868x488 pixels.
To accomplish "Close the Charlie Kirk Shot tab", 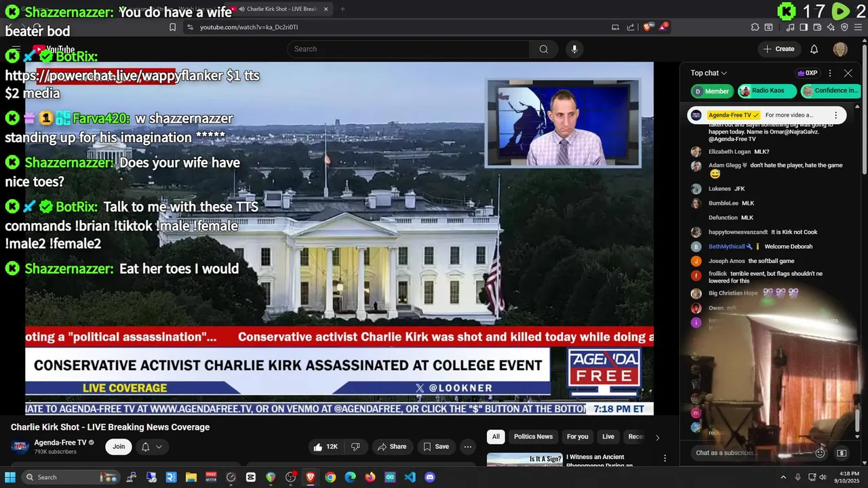I will coord(326,9).
